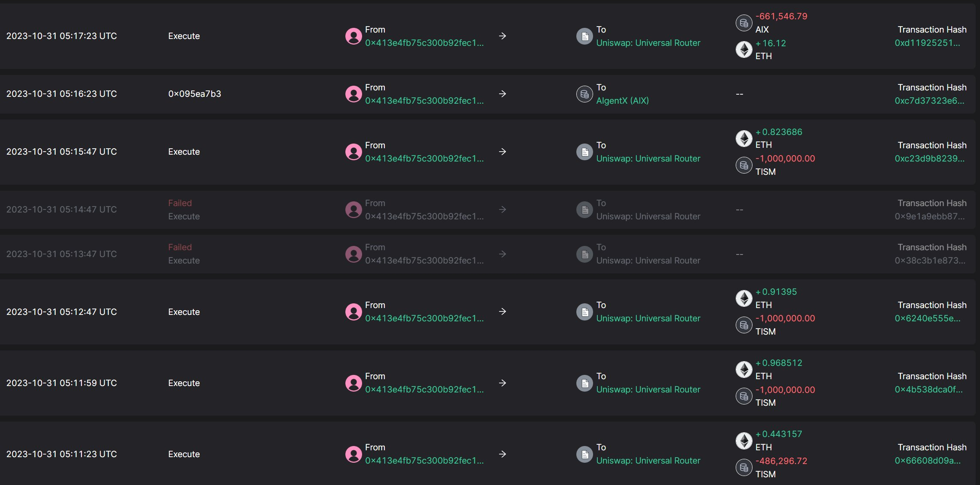Open the Uniswap: Universal Router link at 05:15:47
980x485 pixels.
(648, 159)
